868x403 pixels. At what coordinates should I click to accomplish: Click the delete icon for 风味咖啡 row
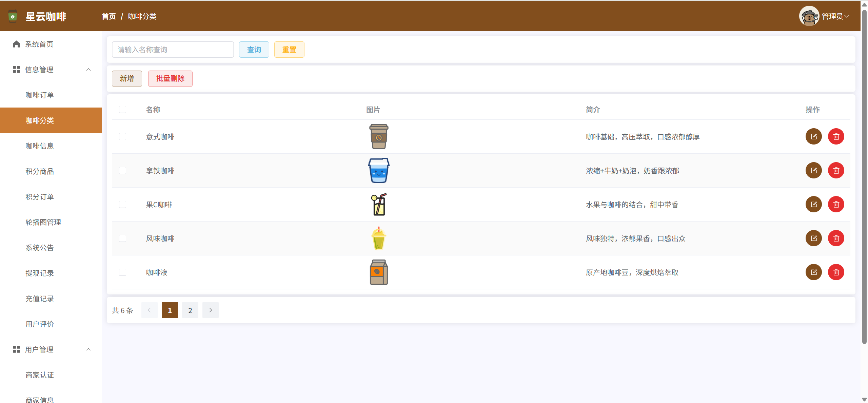(836, 238)
